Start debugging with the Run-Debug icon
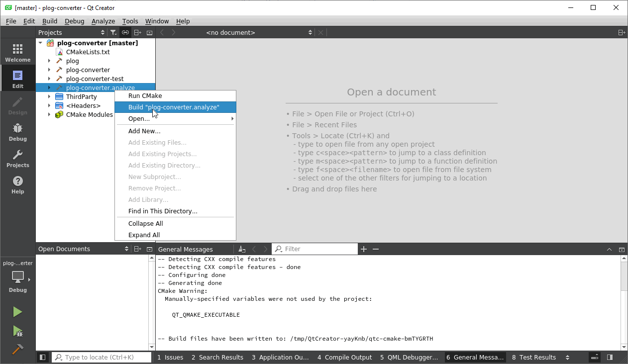The width and height of the screenshot is (628, 364). point(17,331)
